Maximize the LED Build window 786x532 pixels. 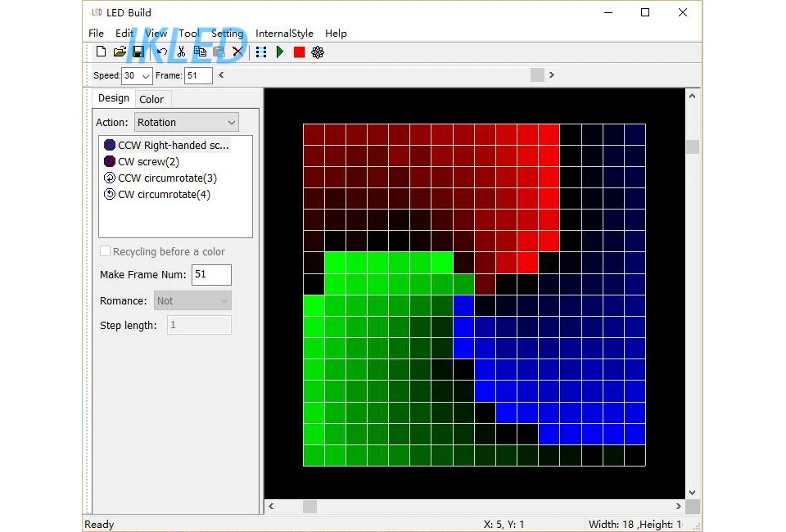click(x=645, y=12)
